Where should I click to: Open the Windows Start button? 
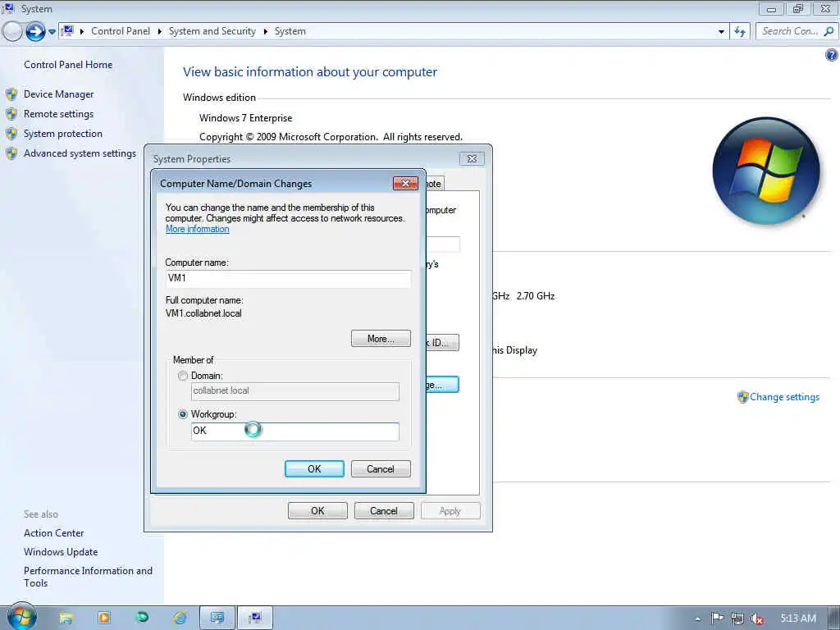coord(22,617)
